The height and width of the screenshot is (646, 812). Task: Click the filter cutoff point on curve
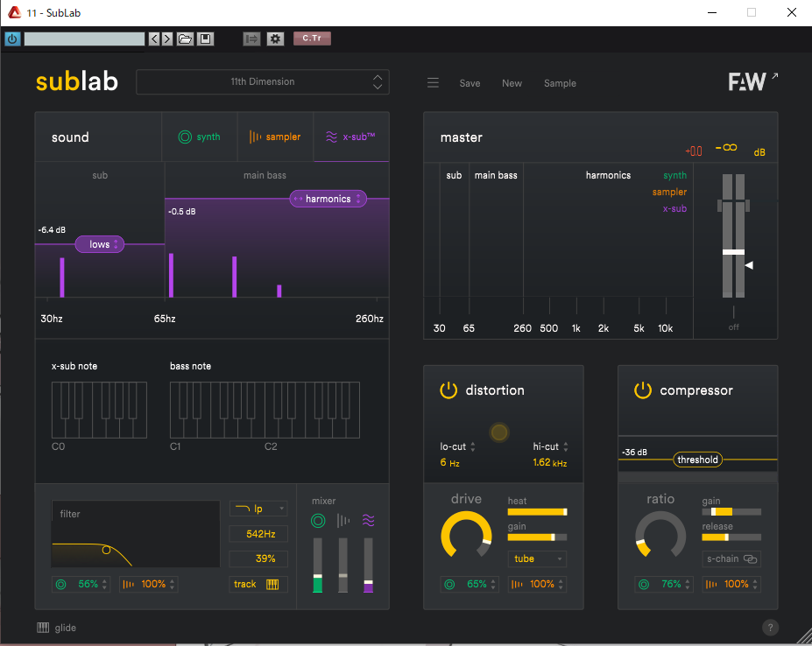click(106, 550)
